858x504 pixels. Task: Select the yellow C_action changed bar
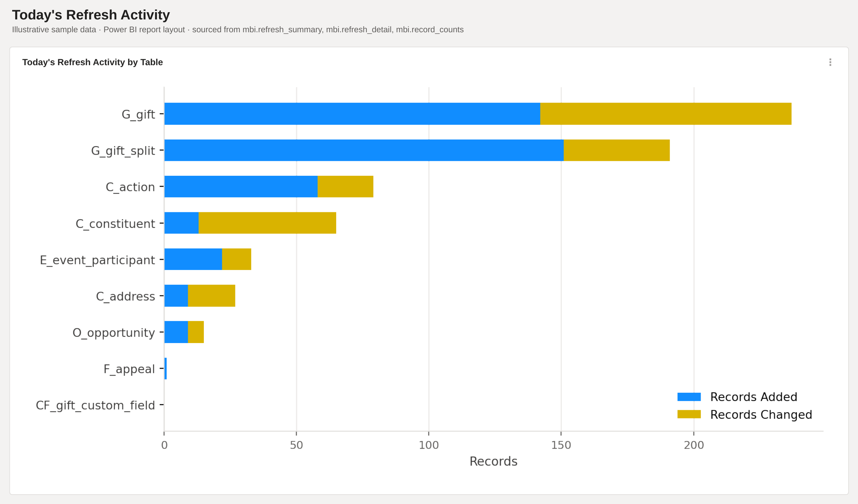(346, 187)
